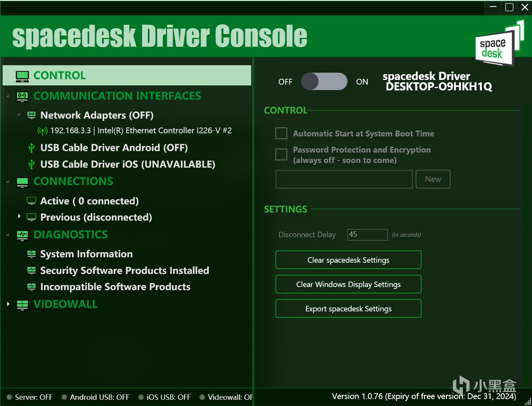Open the VIDEOWALL page
Screen dimensions: 532x406
coord(66,304)
